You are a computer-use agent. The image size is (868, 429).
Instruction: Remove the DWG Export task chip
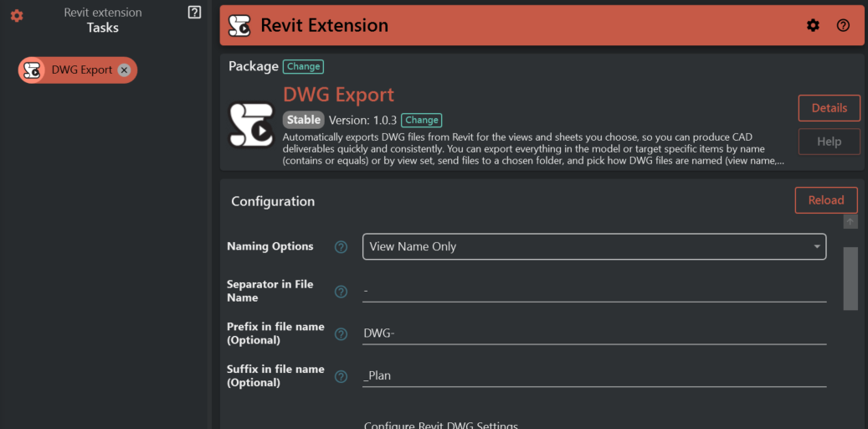[124, 70]
